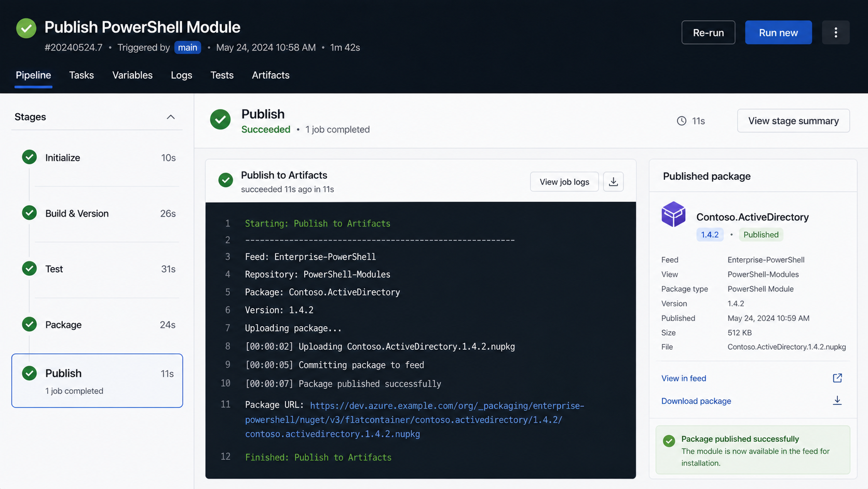The width and height of the screenshot is (868, 489).
Task: Click log line 'Committing package to feed'
Action: click(334, 365)
